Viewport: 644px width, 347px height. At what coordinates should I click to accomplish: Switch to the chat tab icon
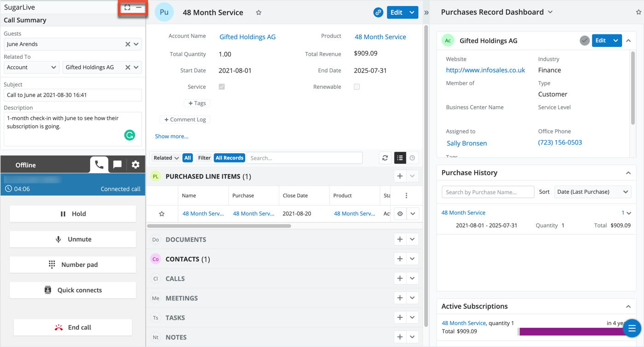[117, 165]
